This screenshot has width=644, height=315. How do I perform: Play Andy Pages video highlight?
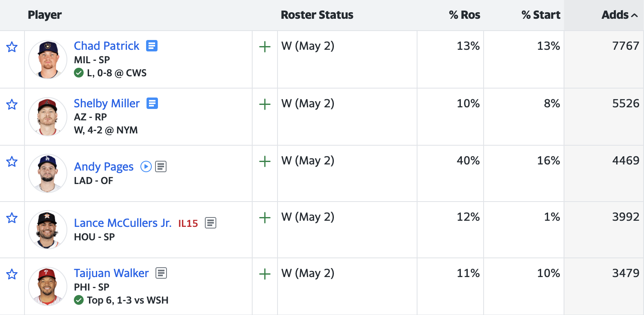146,166
